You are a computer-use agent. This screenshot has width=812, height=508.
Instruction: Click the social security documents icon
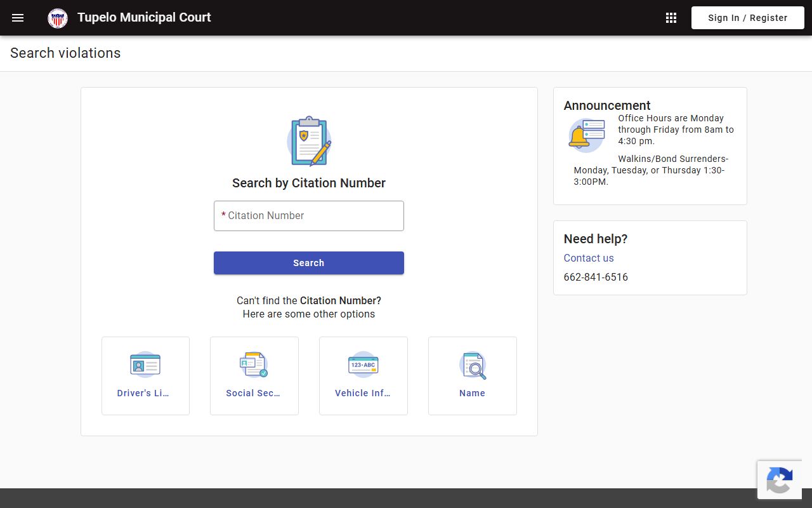(x=254, y=365)
